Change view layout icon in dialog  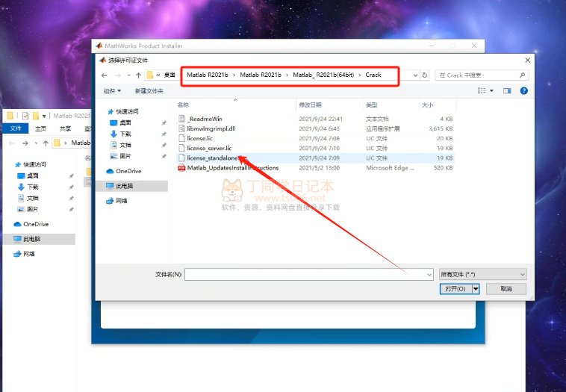point(482,90)
